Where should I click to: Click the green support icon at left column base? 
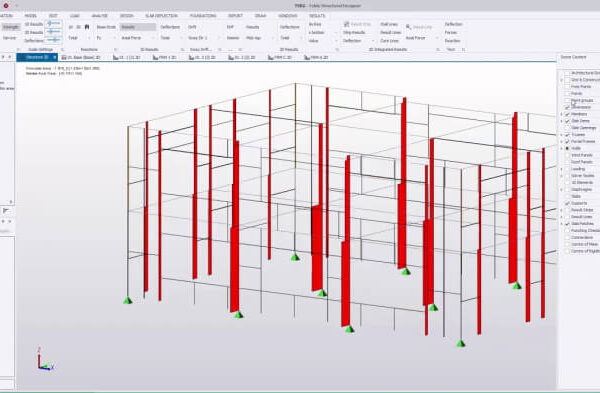128,300
